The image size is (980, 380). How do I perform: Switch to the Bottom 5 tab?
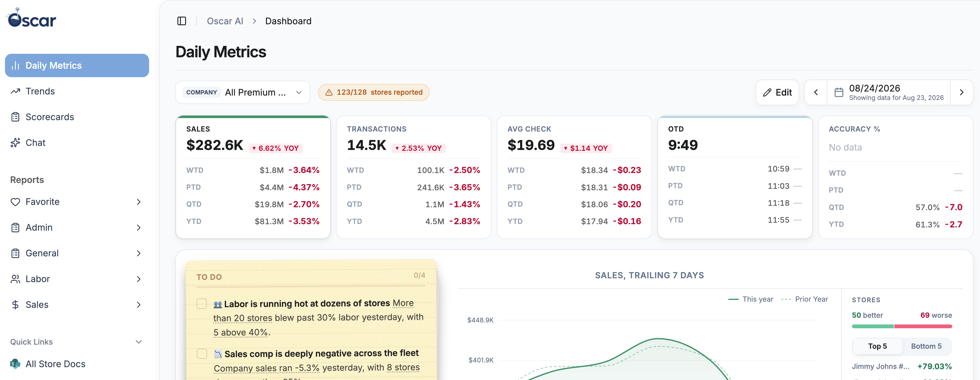(x=926, y=346)
